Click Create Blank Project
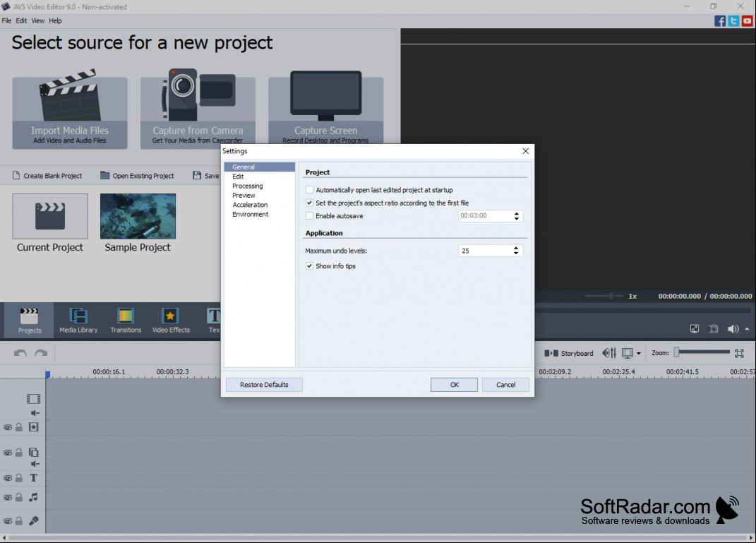This screenshot has height=543, width=756. tap(47, 176)
